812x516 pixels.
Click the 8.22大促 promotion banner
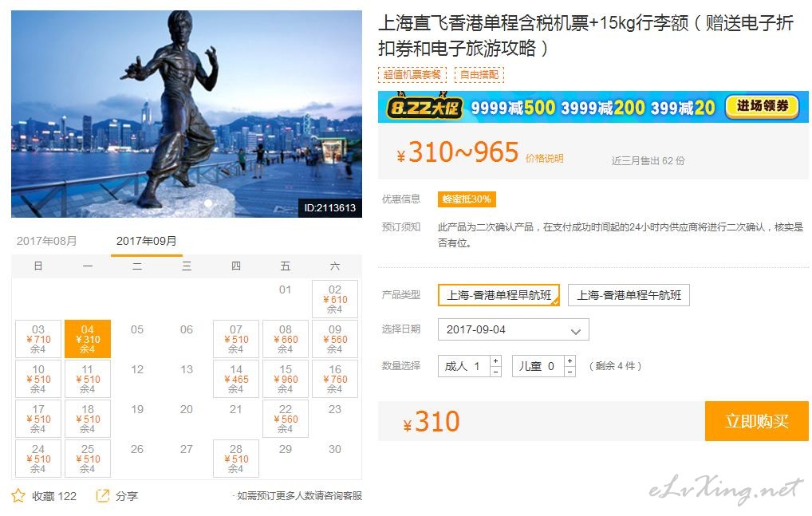[593, 107]
